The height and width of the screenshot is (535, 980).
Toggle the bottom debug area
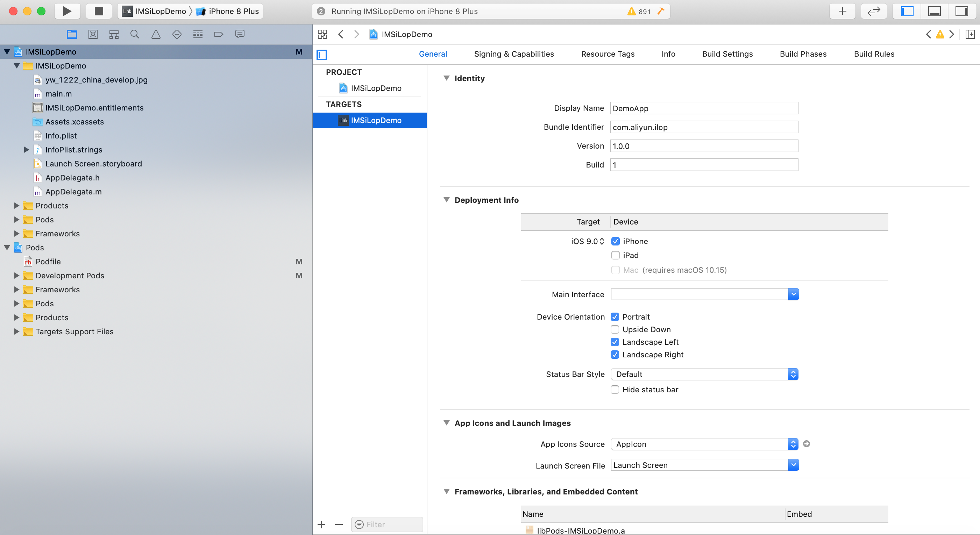tap(934, 11)
